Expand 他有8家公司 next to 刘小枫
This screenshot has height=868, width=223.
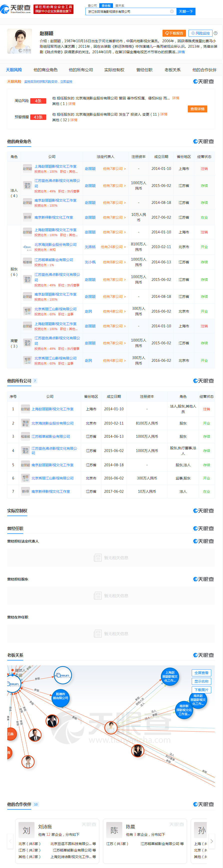click(114, 262)
